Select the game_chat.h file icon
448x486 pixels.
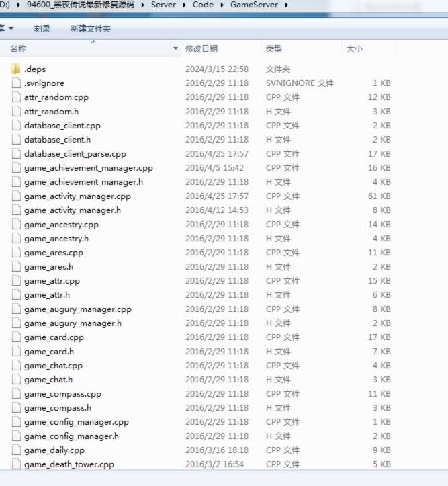point(16,379)
